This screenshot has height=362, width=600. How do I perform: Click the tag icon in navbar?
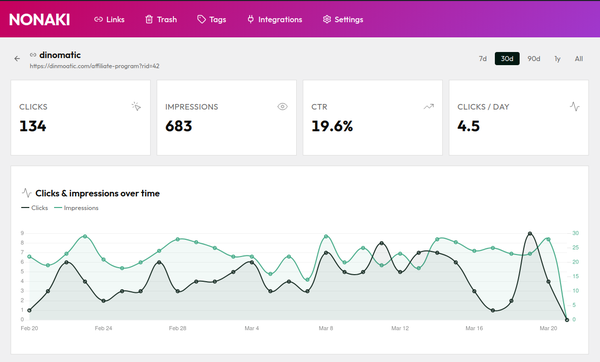pyautogui.click(x=201, y=20)
